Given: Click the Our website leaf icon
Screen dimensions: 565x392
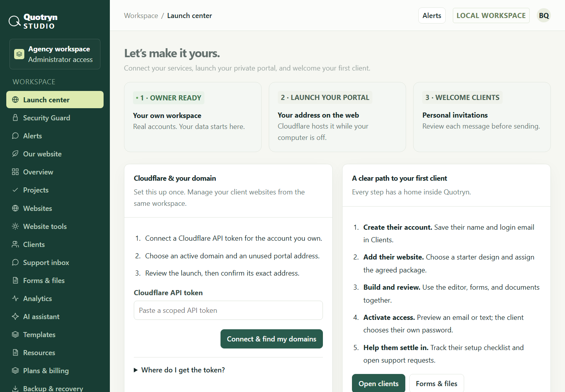Looking at the screenshot, I should [x=15, y=154].
